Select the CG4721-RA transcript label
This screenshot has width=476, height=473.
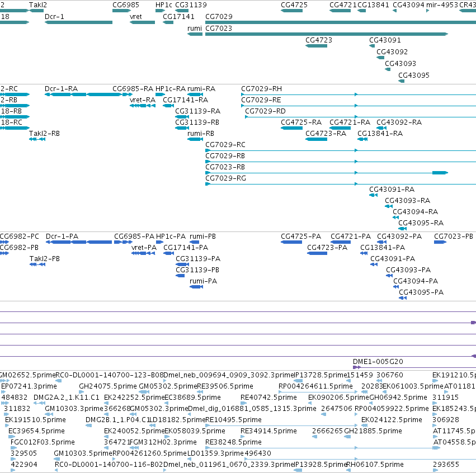350,122
